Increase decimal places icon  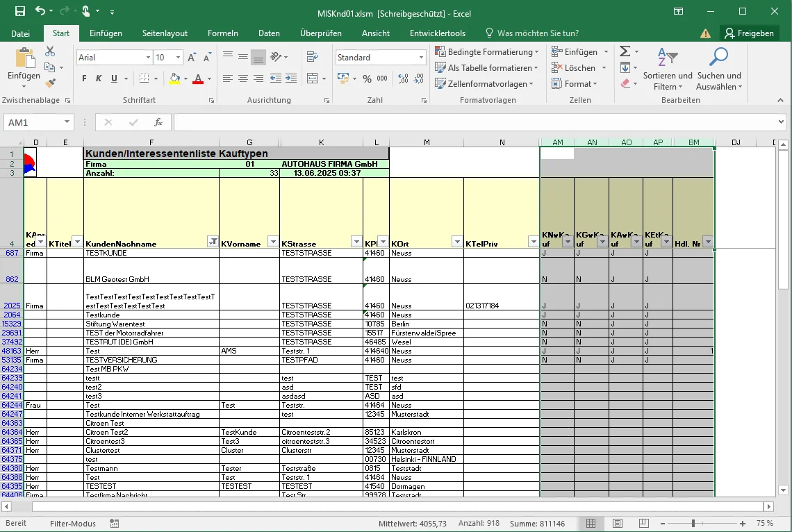tap(403, 78)
